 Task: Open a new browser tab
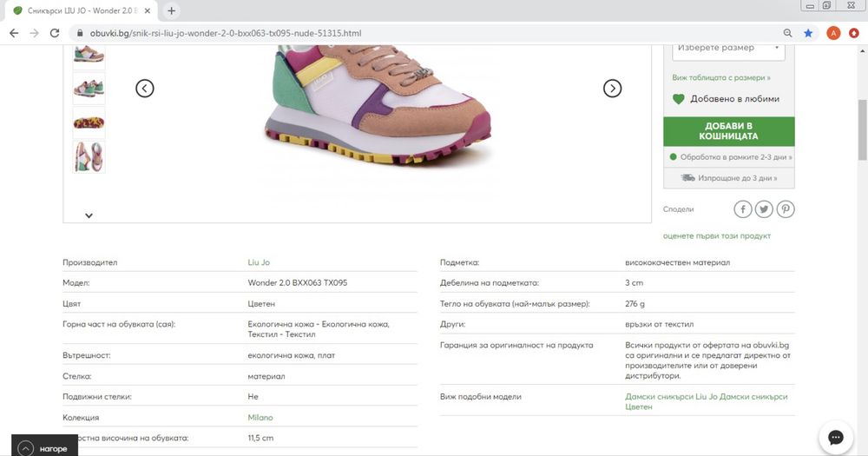(172, 10)
